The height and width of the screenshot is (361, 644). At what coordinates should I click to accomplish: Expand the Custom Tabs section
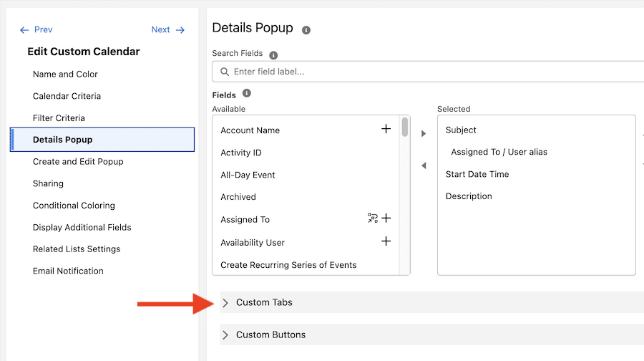pos(225,303)
